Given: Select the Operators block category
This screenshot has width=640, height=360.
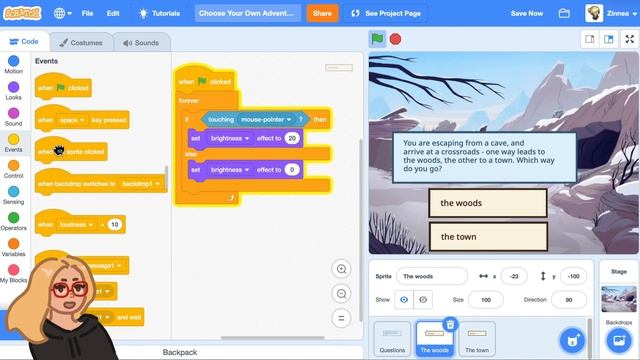Looking at the screenshot, I should click(13, 221).
